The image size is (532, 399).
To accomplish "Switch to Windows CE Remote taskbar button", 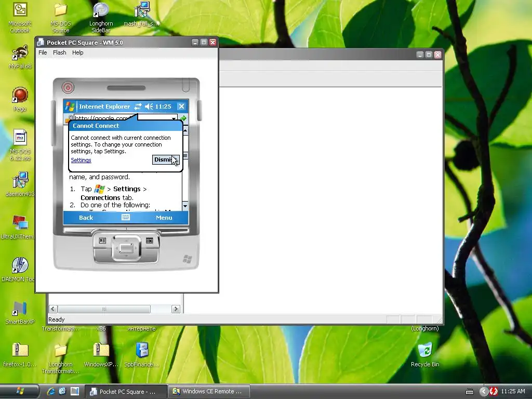I will pos(209,392).
